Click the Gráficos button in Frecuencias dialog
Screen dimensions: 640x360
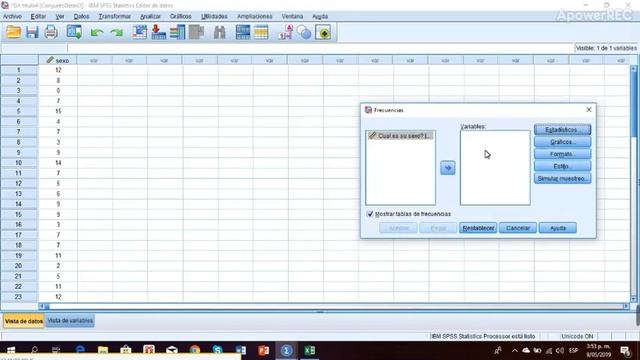click(x=562, y=142)
